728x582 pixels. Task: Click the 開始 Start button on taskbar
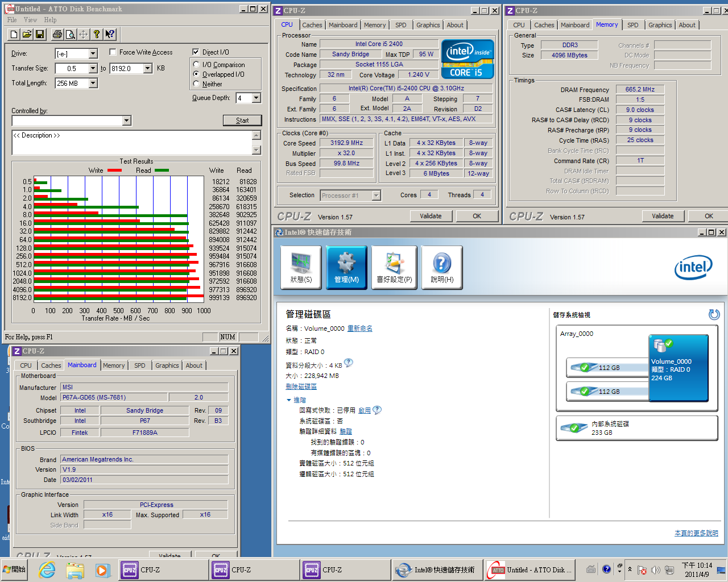click(x=15, y=569)
